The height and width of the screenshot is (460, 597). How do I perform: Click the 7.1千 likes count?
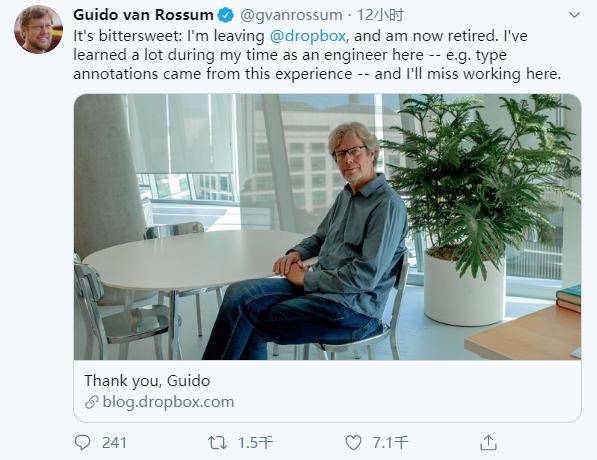tap(390, 443)
